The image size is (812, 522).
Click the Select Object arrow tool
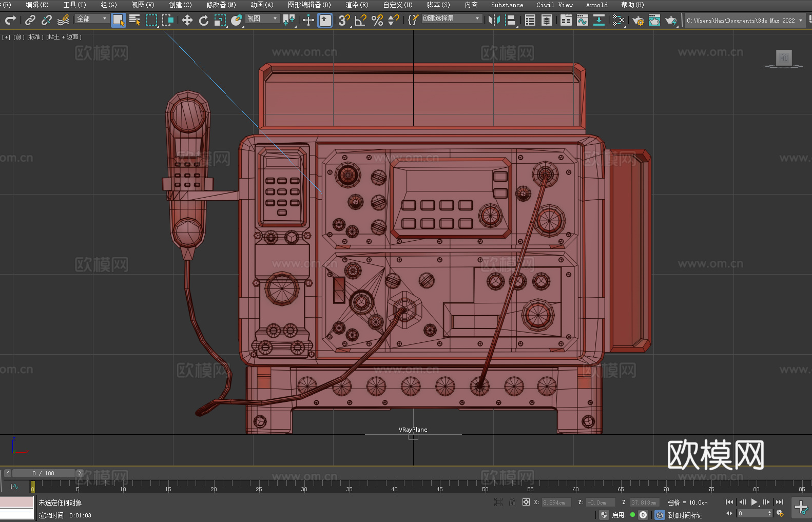119,20
